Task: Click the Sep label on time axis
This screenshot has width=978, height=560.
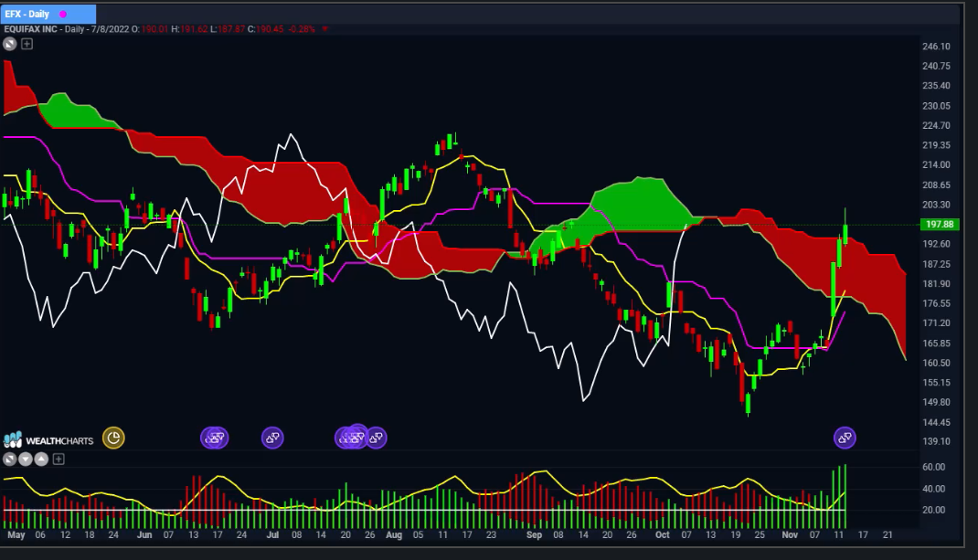Action: (534, 535)
